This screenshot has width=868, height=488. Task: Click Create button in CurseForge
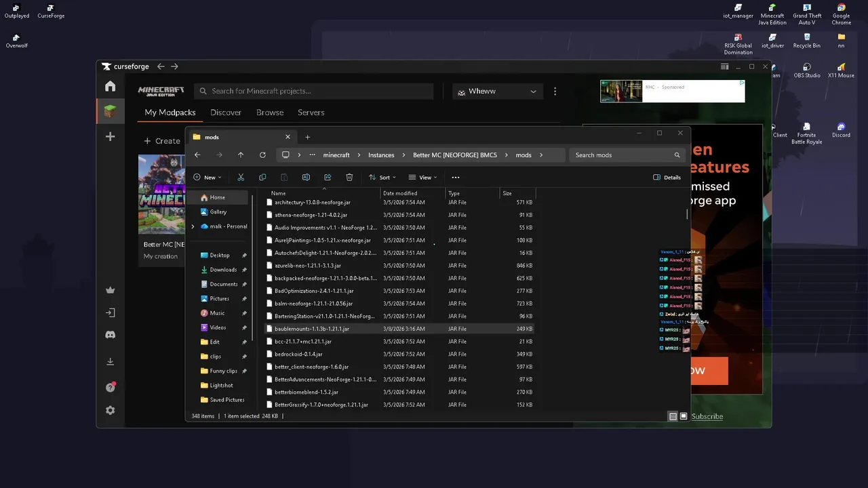[x=162, y=141]
